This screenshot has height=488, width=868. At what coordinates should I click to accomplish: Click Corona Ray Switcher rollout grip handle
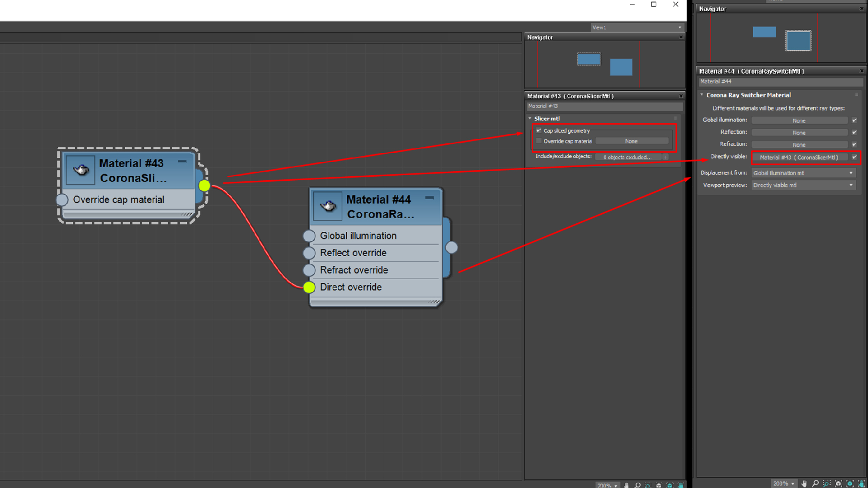coord(856,94)
